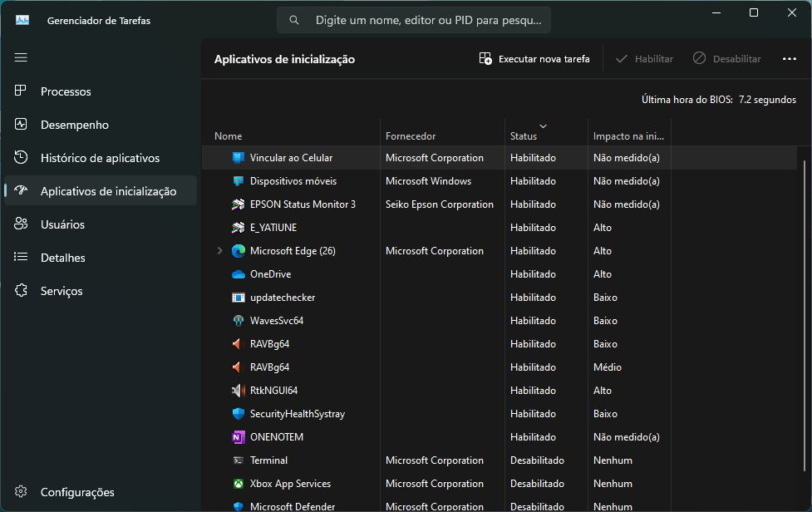Click the Terminal app icon

click(239, 460)
